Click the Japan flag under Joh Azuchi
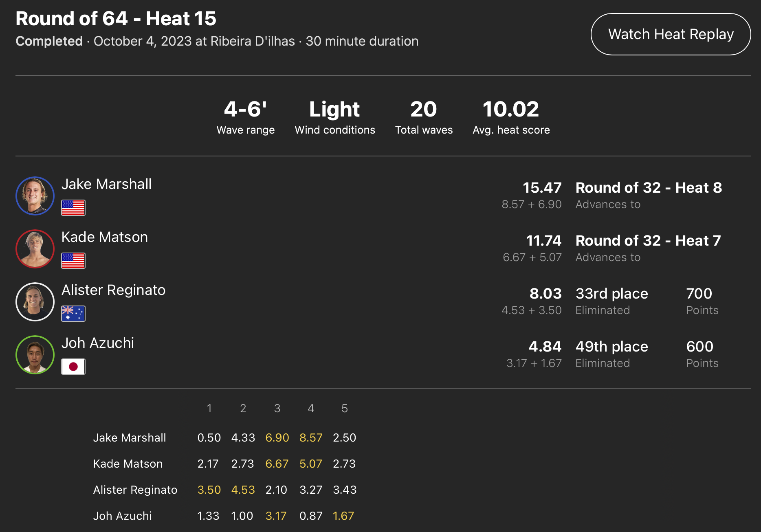 click(x=73, y=367)
